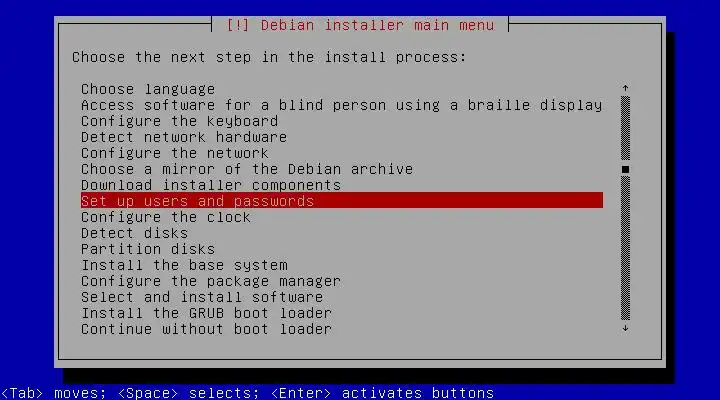This screenshot has width=720, height=400.
Task: Click the scrollbar up arrow
Action: [x=625, y=88]
